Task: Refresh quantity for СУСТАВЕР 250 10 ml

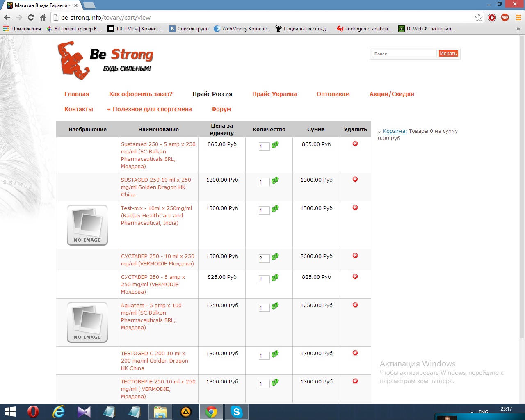Action: click(275, 256)
